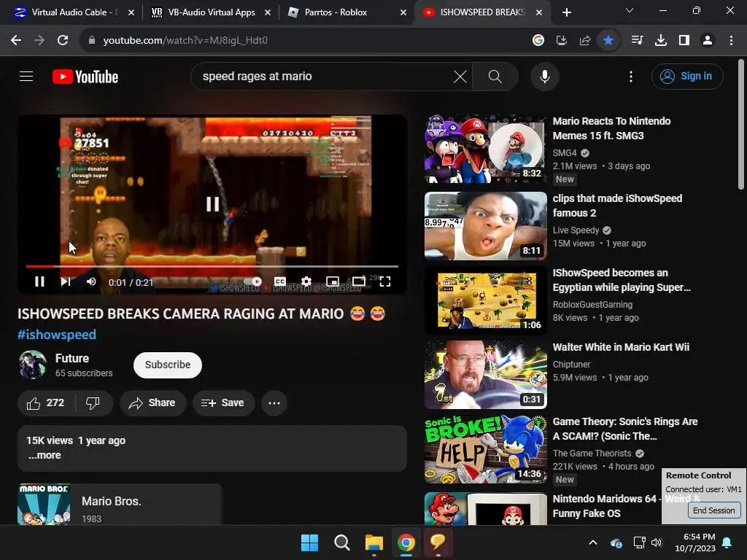Go back in browser history
This screenshot has width=747, height=560.
coord(16,41)
